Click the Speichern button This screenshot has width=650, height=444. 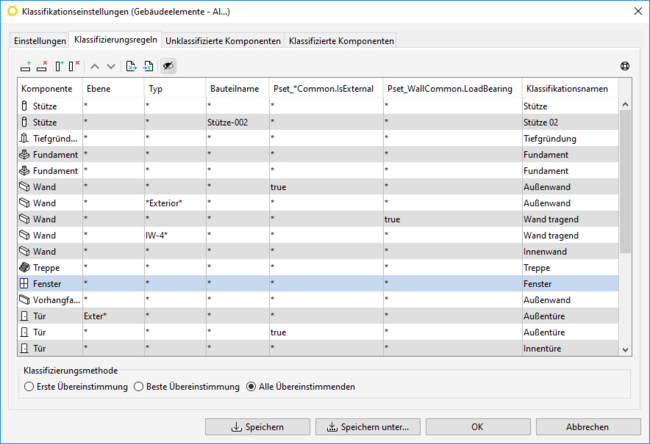click(x=257, y=427)
